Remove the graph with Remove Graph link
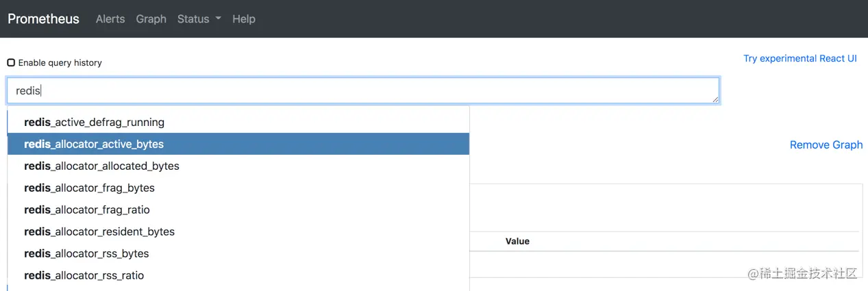Viewport: 868px width, 291px height. tap(826, 145)
